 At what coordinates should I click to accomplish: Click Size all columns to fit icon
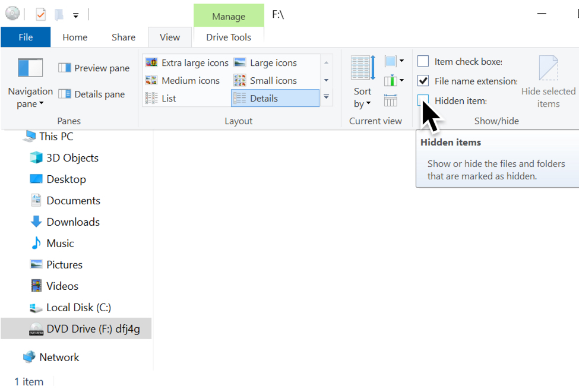[x=391, y=100]
